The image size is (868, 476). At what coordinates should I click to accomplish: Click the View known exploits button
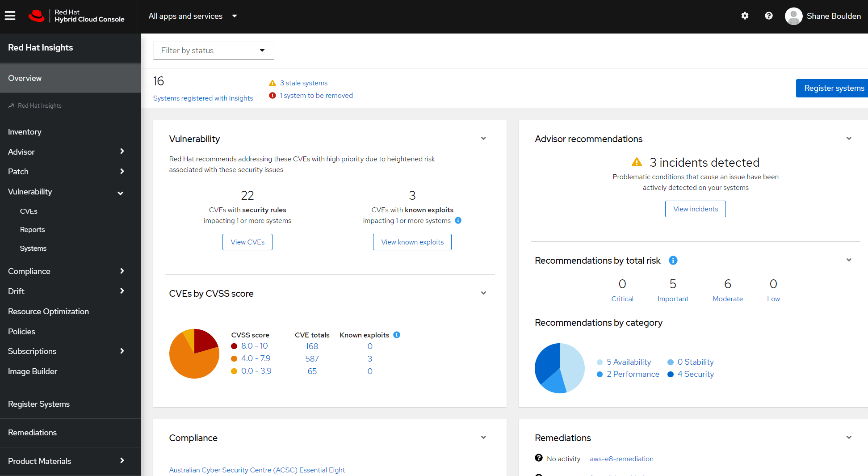pyautogui.click(x=412, y=242)
